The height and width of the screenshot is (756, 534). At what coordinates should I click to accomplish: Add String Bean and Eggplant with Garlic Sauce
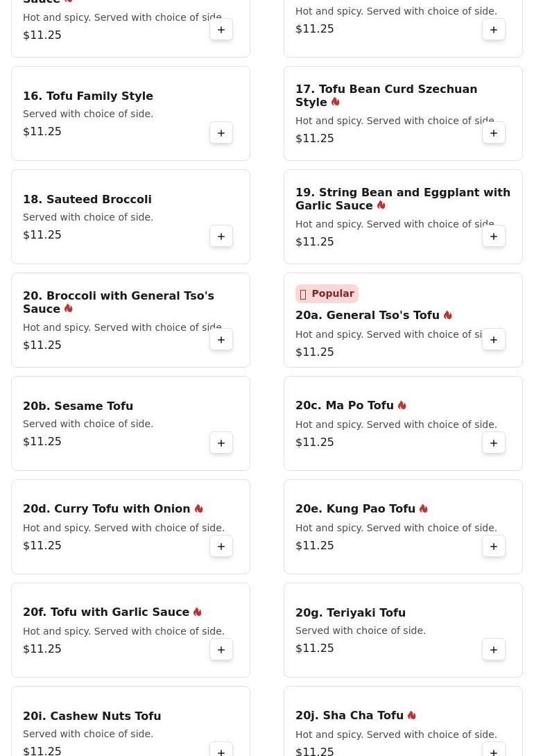click(494, 237)
